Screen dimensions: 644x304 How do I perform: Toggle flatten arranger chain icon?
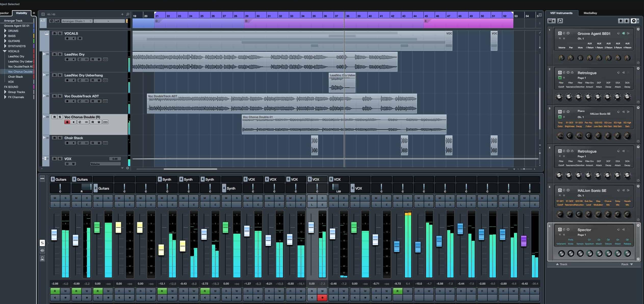[x=57, y=21]
